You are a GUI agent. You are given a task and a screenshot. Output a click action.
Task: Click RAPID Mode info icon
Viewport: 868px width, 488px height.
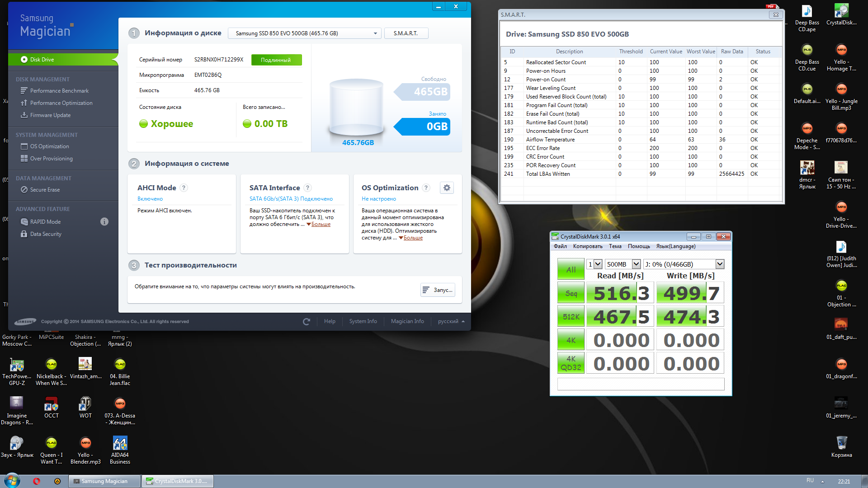pyautogui.click(x=104, y=222)
